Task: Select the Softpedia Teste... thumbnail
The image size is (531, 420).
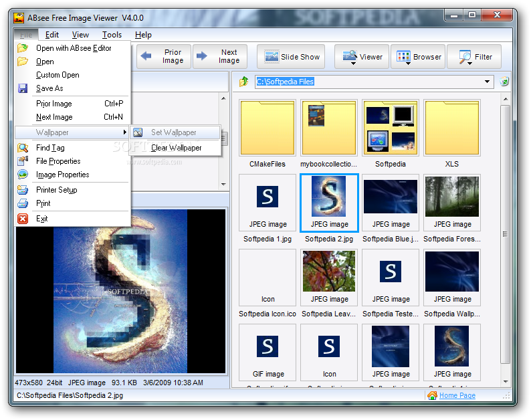Action: click(x=391, y=278)
